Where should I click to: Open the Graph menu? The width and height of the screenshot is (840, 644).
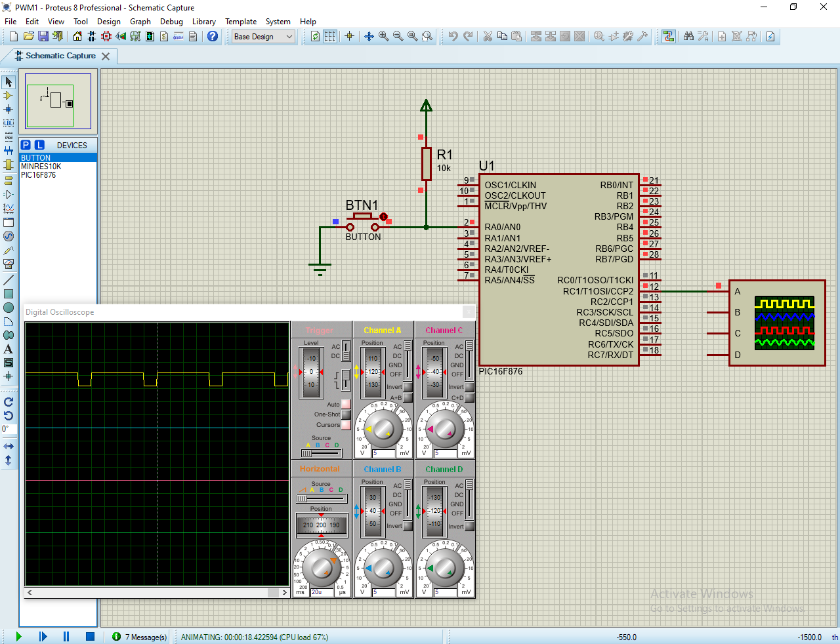pos(140,22)
